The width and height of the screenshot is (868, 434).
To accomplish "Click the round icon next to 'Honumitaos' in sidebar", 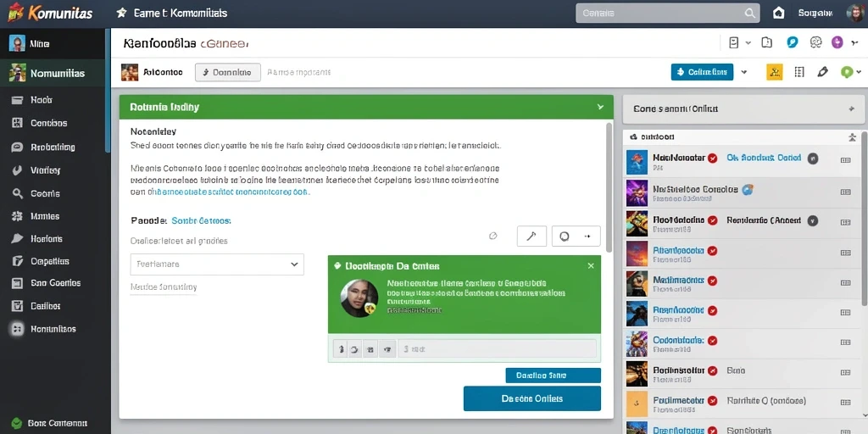I will click(17, 329).
